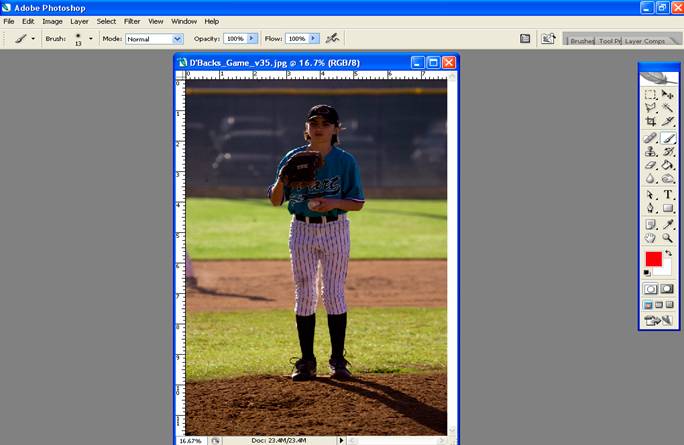Select the Healing Brush tool
The image size is (684, 445).
[650, 138]
